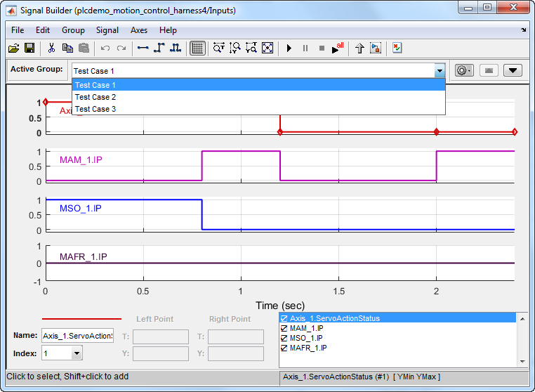Click the Open file folder icon
The image size is (535, 392).
point(13,48)
